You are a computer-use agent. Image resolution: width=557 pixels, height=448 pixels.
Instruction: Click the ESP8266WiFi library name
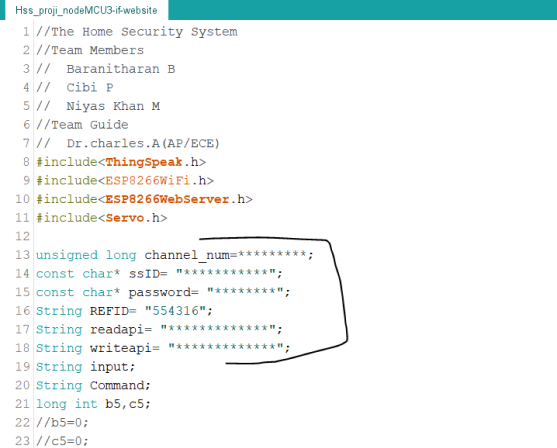[x=147, y=180]
